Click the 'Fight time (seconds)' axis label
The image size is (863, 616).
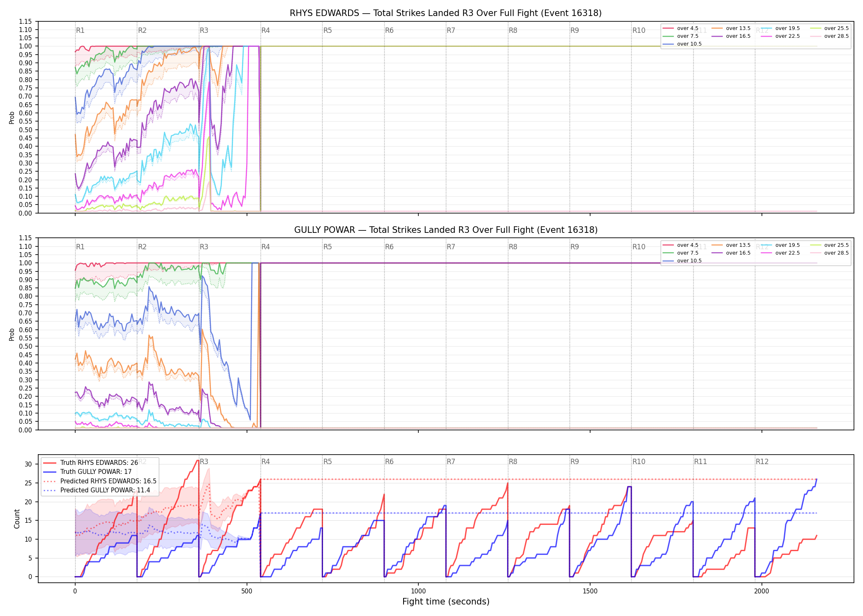(x=446, y=602)
